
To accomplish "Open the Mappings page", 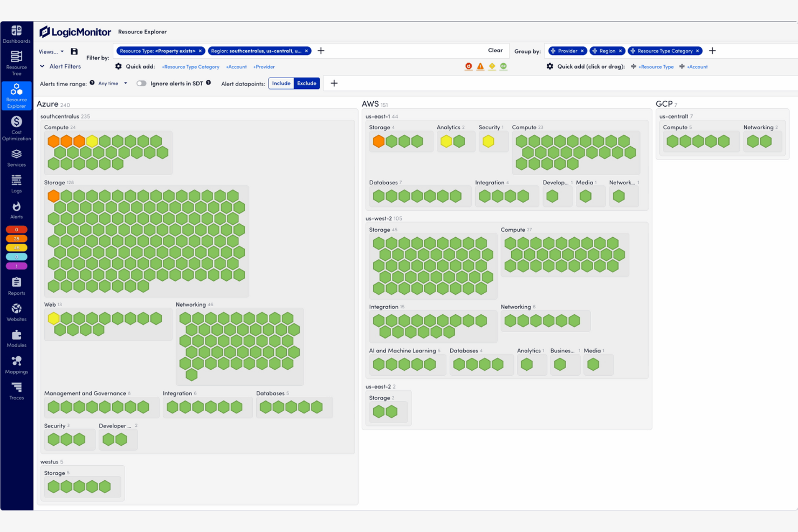I will pyautogui.click(x=16, y=365).
